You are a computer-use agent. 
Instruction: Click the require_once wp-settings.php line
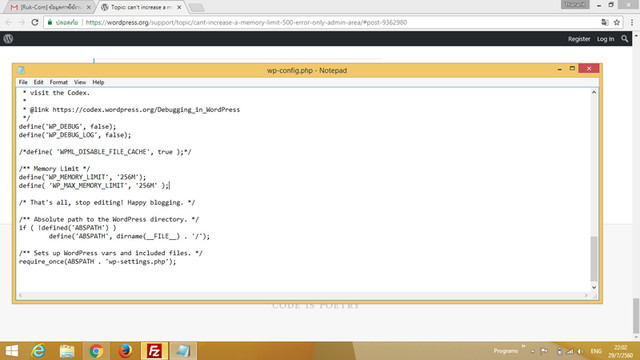tap(97, 262)
